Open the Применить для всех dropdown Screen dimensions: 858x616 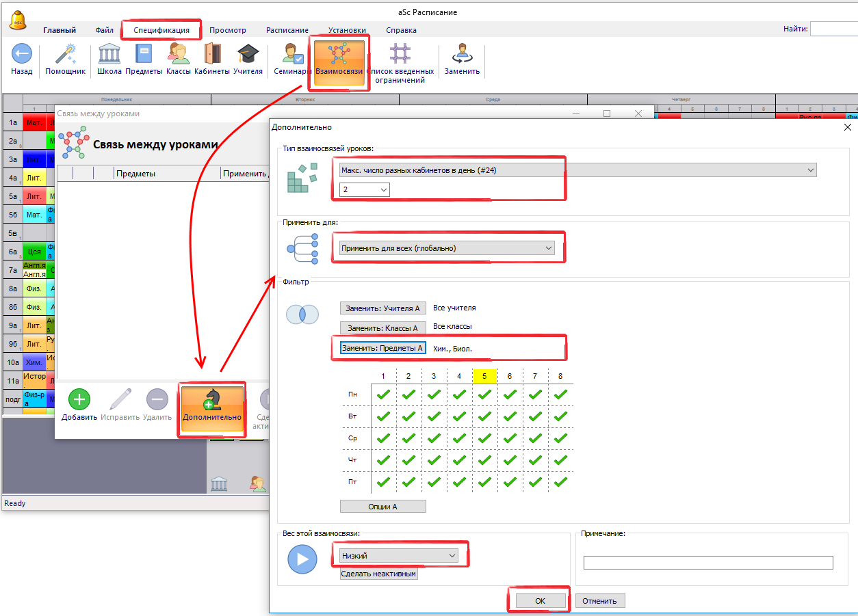click(447, 249)
